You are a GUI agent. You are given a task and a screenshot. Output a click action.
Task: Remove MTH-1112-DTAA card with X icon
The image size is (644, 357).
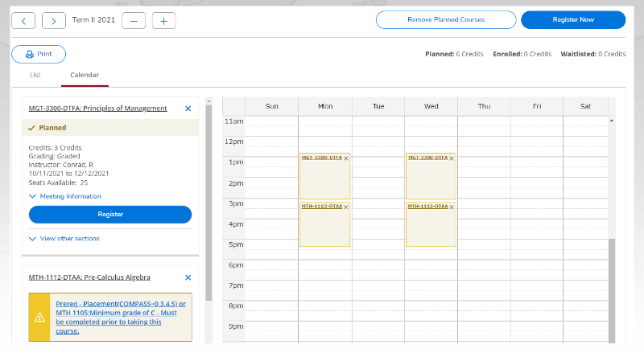tap(188, 277)
